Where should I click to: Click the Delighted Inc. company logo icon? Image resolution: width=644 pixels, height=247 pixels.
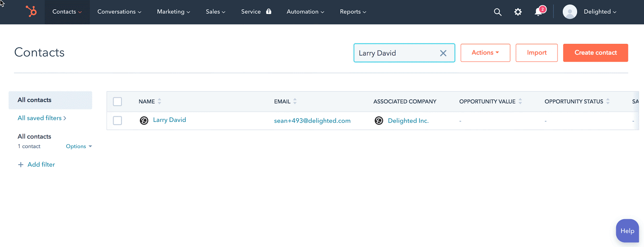click(379, 121)
